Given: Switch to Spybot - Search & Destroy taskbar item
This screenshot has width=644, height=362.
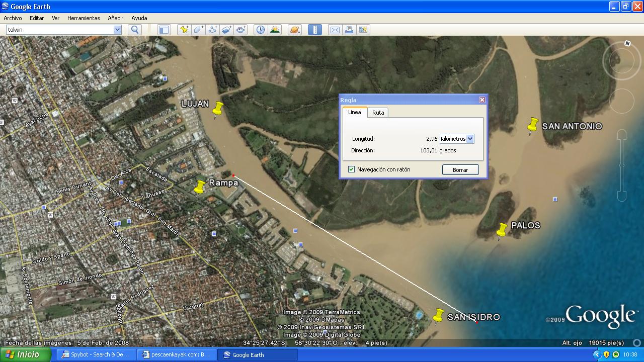Looking at the screenshot, I should (96, 354).
